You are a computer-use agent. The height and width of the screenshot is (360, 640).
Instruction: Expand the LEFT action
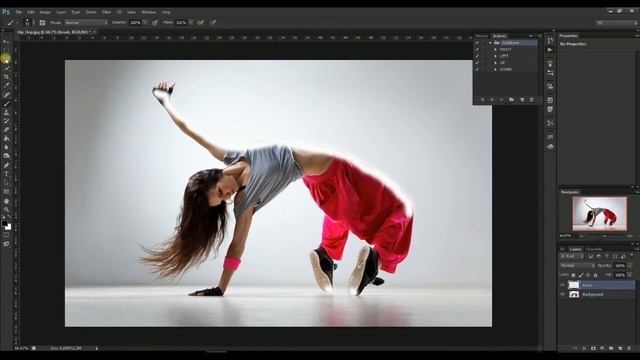[496, 56]
